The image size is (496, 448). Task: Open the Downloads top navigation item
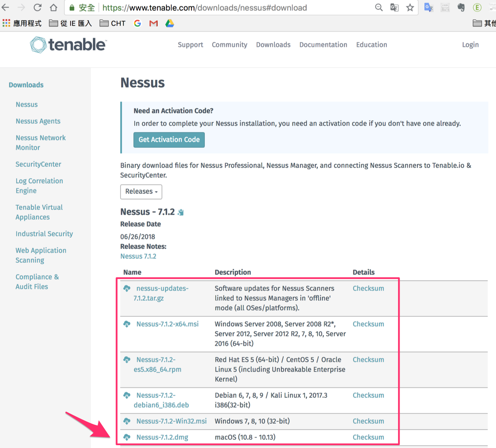273,45
